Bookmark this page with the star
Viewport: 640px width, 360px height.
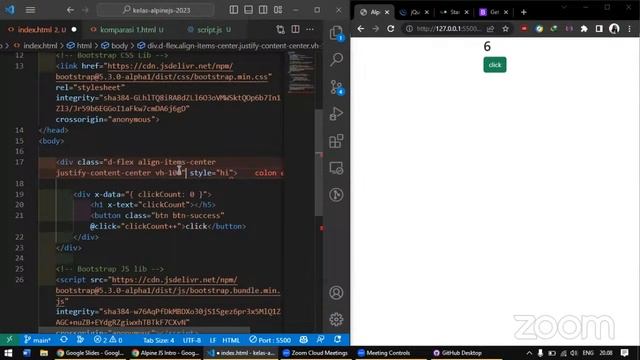pyautogui.click(x=505, y=29)
